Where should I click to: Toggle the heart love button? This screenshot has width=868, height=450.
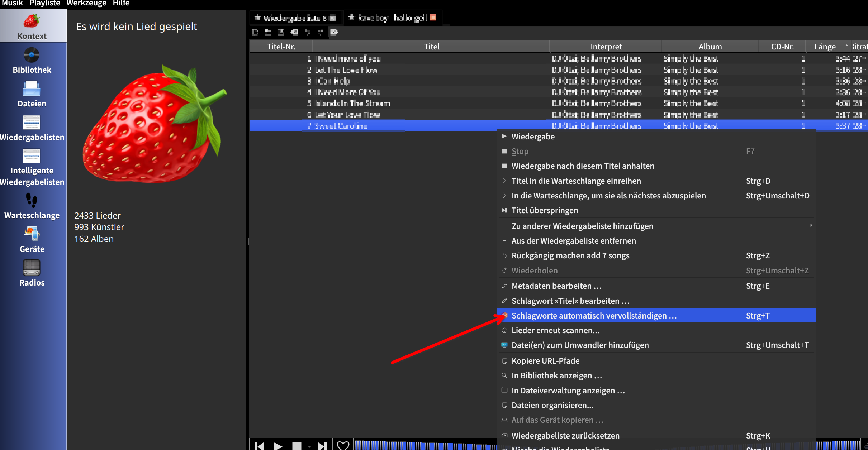343,445
